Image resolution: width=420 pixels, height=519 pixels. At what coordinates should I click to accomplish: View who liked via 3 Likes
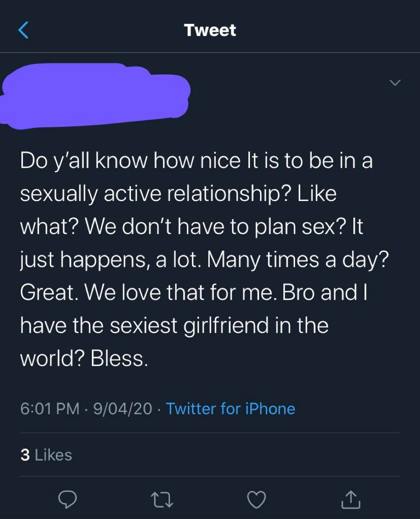point(46,455)
